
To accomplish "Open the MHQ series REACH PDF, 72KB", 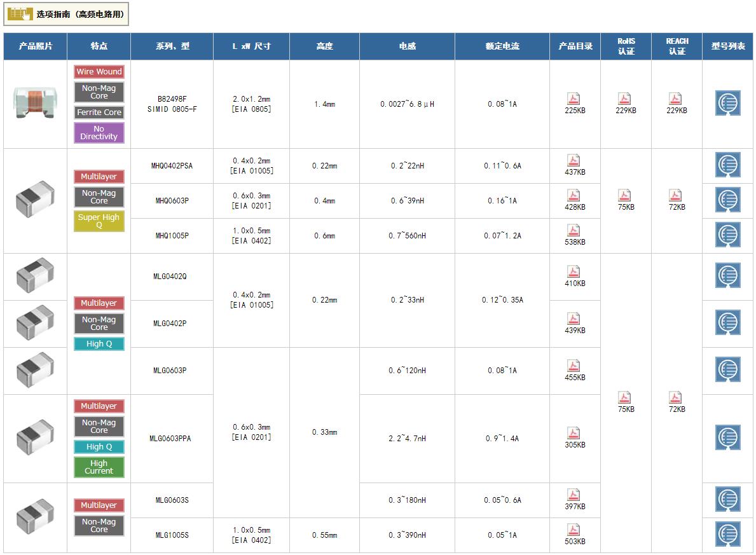I will coord(676,196).
